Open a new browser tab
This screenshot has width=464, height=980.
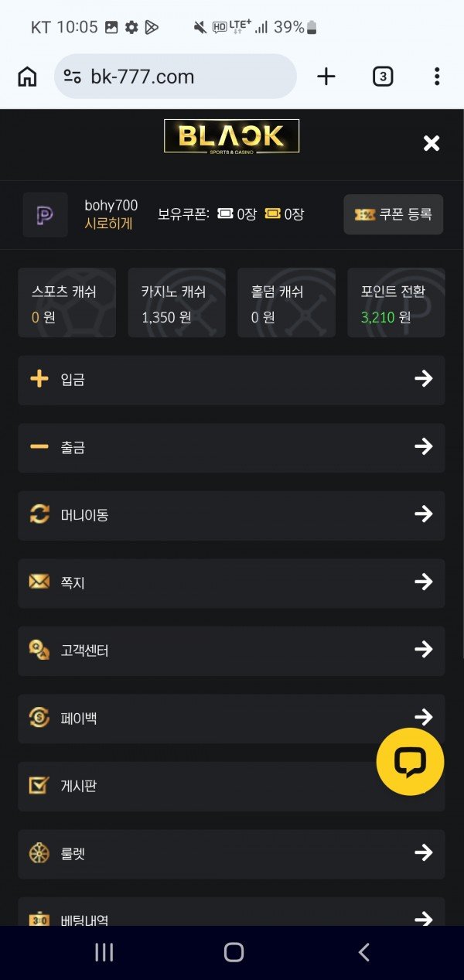(326, 77)
